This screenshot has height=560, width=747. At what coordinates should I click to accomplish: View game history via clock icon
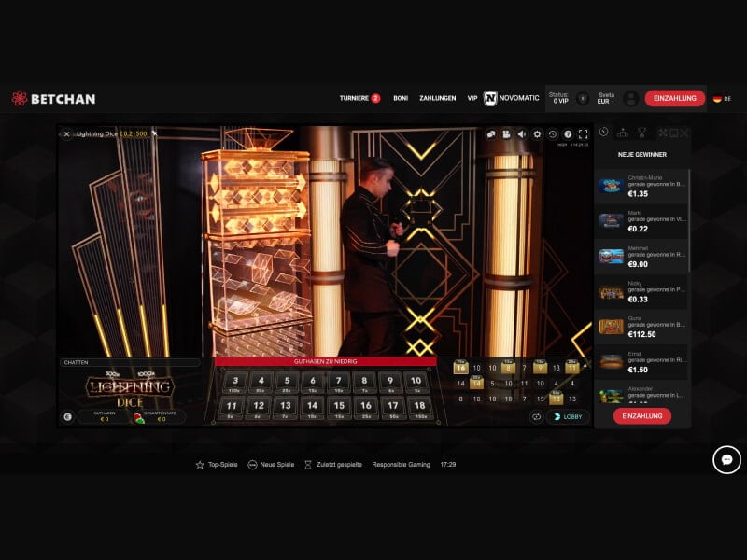(554, 134)
